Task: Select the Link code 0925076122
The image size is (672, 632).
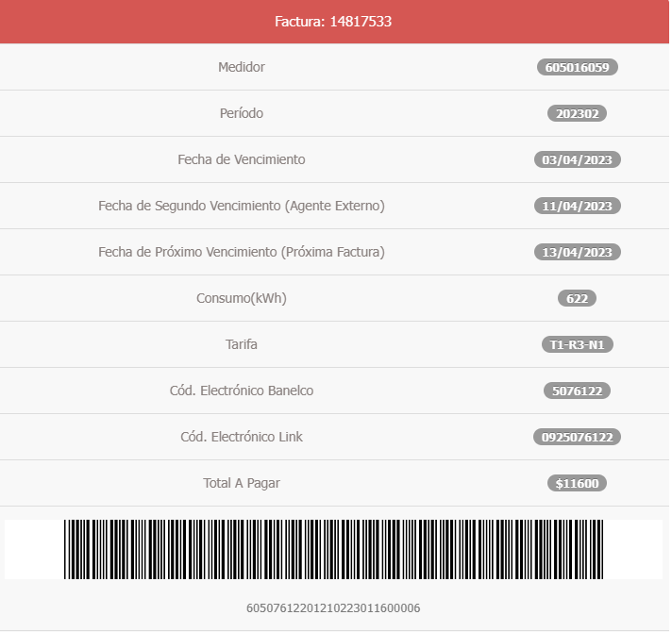Action: tap(578, 437)
